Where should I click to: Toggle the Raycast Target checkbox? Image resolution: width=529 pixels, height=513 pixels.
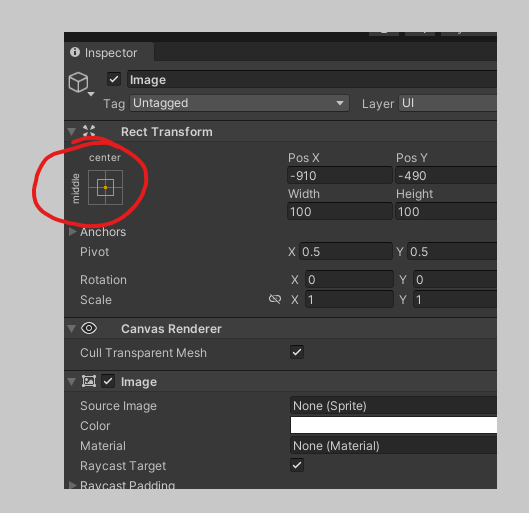point(297,465)
